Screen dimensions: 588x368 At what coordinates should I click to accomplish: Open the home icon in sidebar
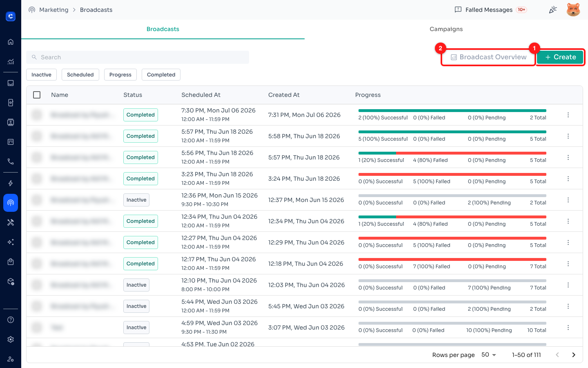[x=11, y=42]
